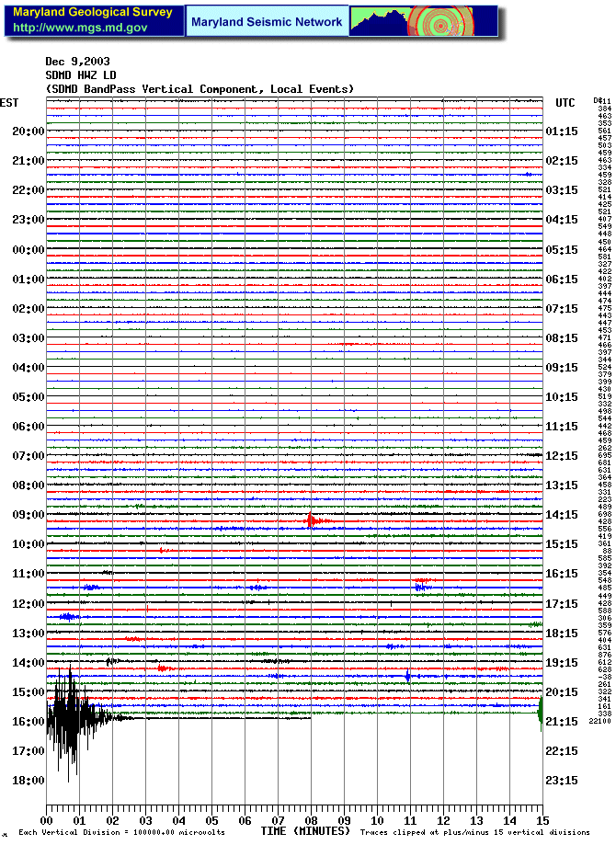Click the Maryland Geological Survey title
The width and height of the screenshot is (616, 845).
pyautogui.click(x=92, y=13)
